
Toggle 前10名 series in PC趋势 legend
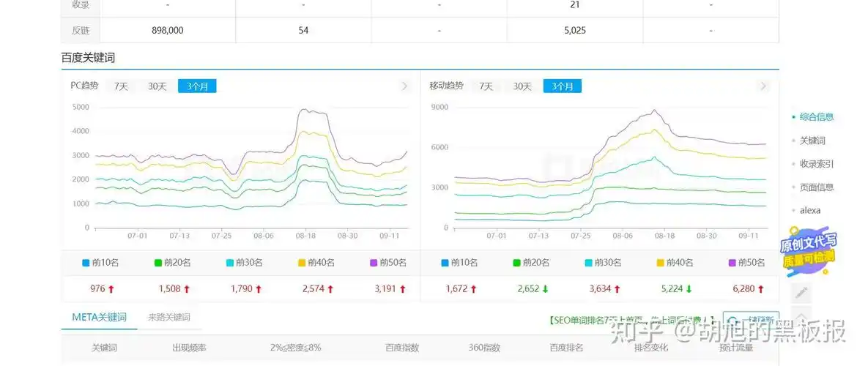point(100,262)
